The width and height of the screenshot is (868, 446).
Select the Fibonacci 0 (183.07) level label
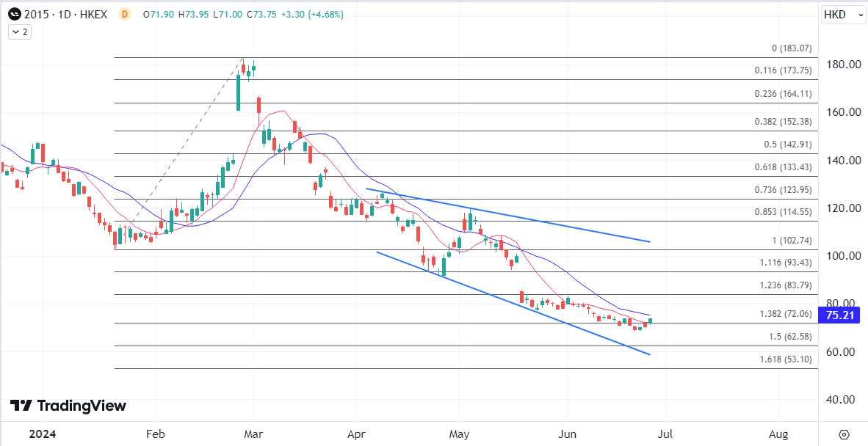(792, 49)
